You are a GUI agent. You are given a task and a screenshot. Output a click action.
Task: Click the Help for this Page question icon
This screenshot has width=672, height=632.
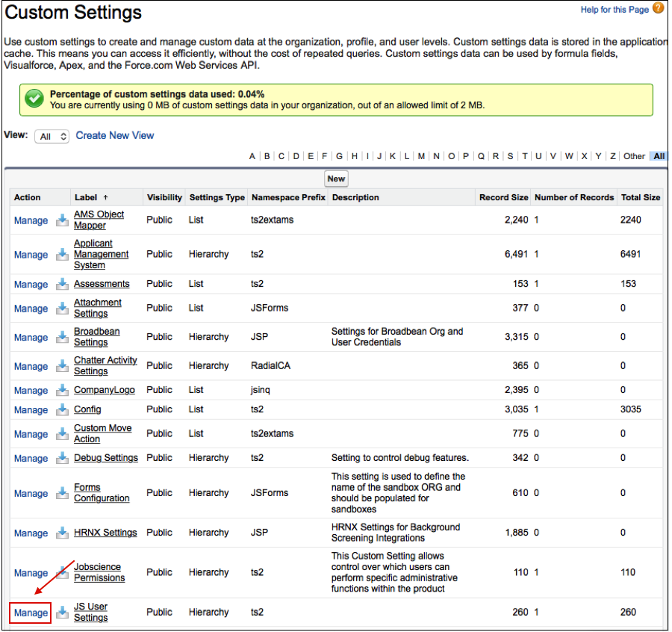click(658, 8)
